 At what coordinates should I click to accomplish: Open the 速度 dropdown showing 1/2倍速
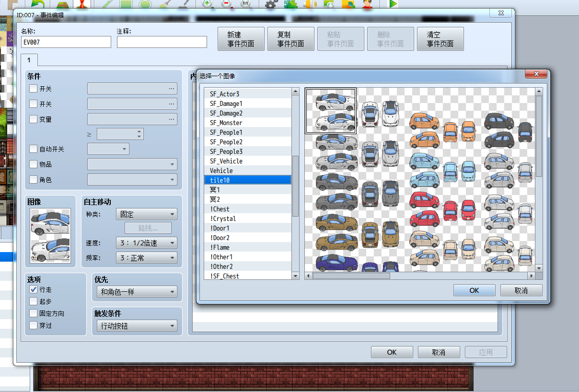click(x=146, y=243)
